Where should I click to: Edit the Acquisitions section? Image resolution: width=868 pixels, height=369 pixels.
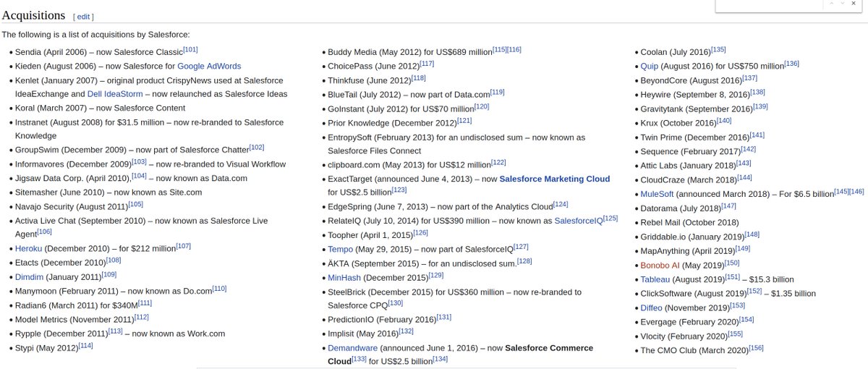[x=83, y=16]
